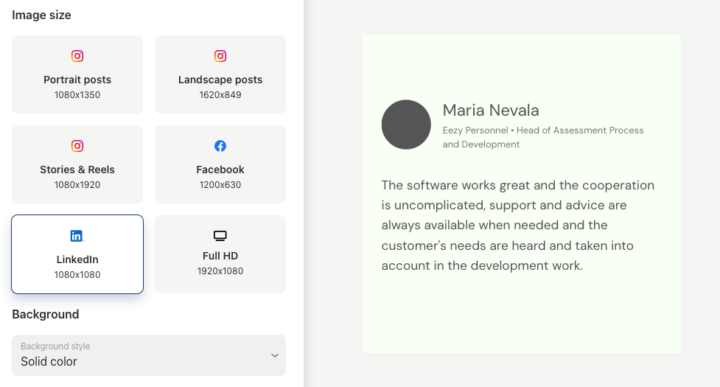Select Portrait posts 1080x1350 size
Screen dimensions: 720x387
click(x=77, y=74)
